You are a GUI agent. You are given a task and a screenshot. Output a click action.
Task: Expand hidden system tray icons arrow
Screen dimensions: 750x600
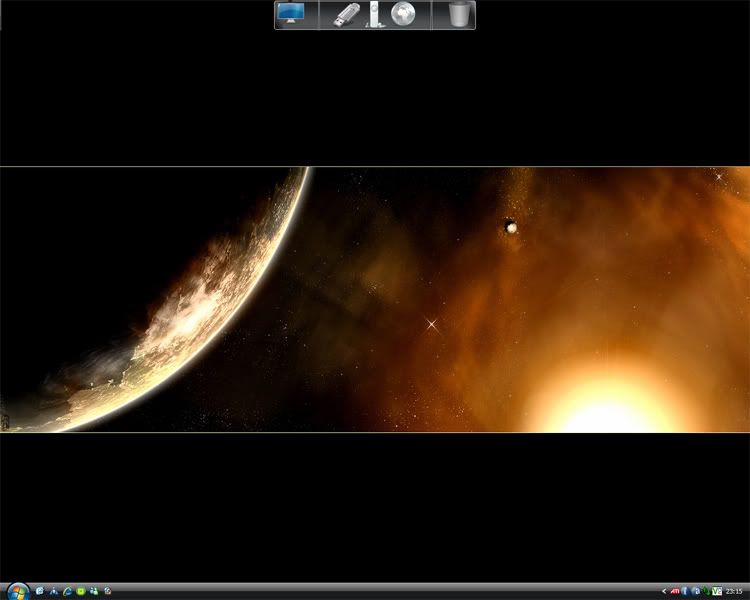[664, 592]
